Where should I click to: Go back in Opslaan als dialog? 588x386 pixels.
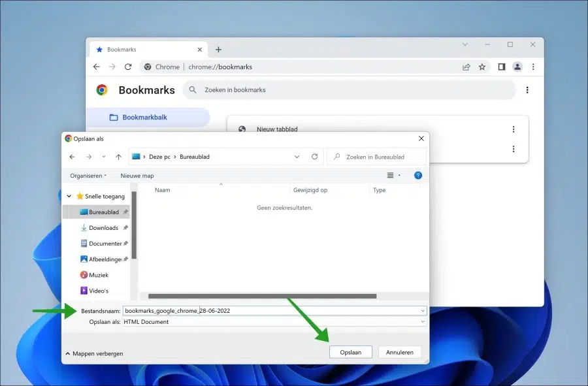pos(72,157)
